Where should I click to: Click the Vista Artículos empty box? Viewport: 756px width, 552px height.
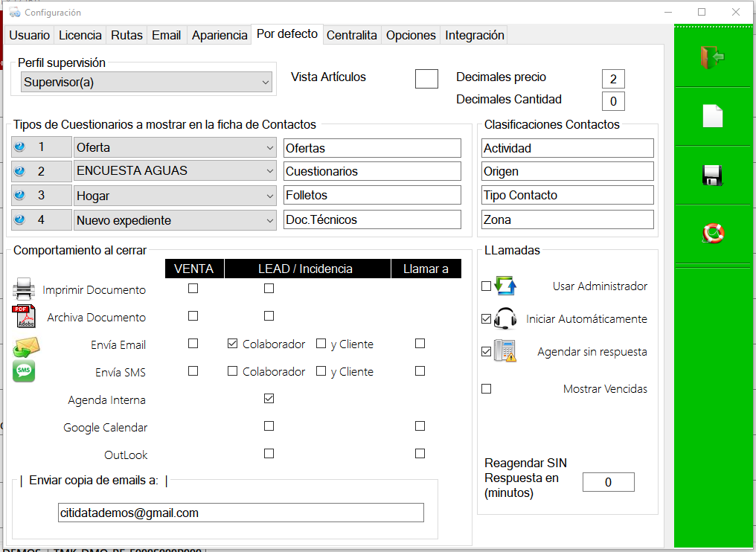pos(426,79)
